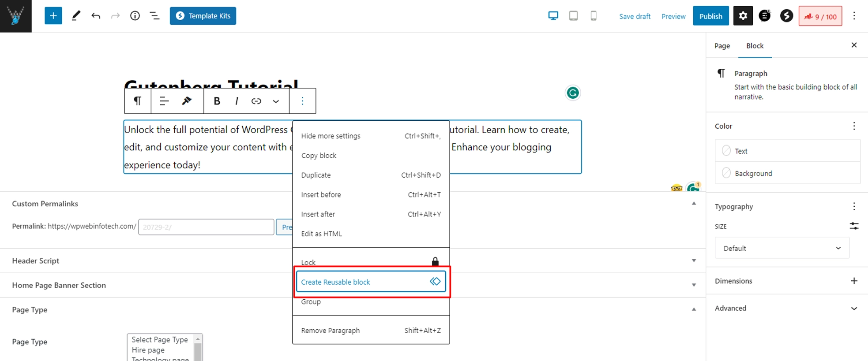
Task: Open the font size Default dropdown
Action: click(x=782, y=248)
